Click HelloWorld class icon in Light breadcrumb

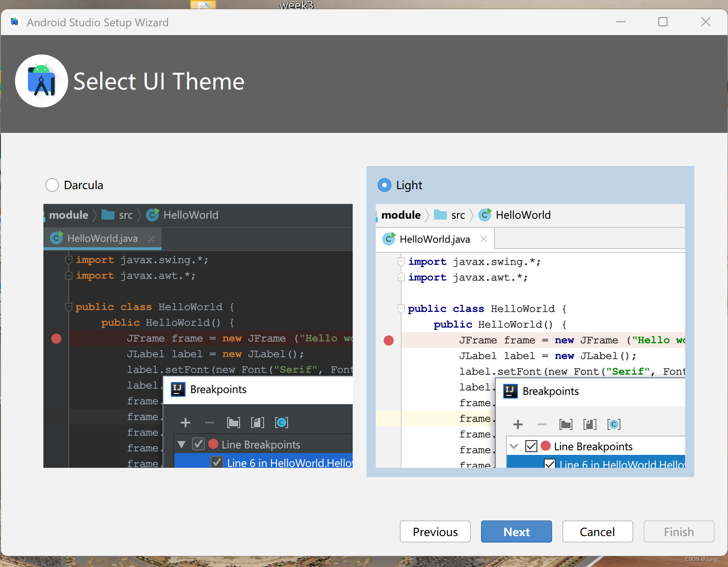tap(485, 215)
